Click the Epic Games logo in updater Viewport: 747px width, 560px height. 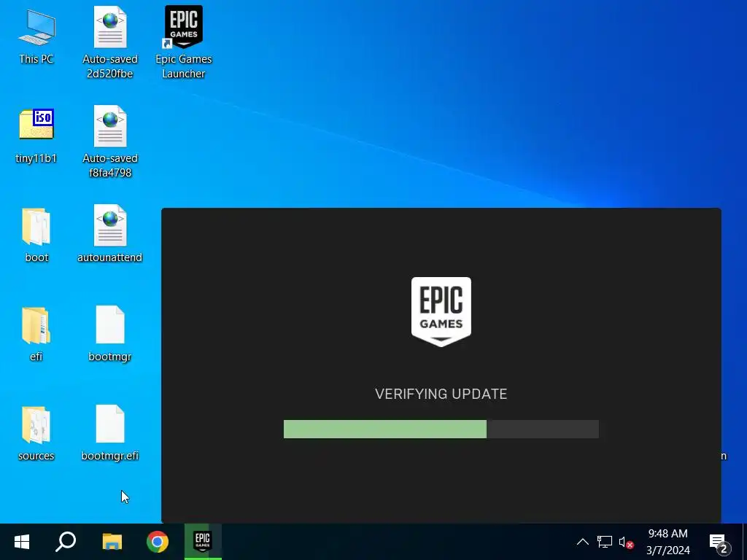[x=441, y=312]
